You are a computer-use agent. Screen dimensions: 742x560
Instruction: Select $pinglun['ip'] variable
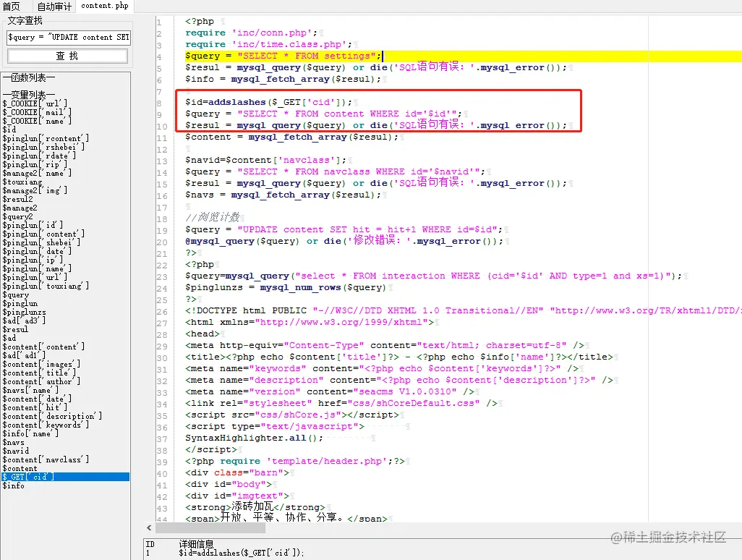[x=33, y=260]
